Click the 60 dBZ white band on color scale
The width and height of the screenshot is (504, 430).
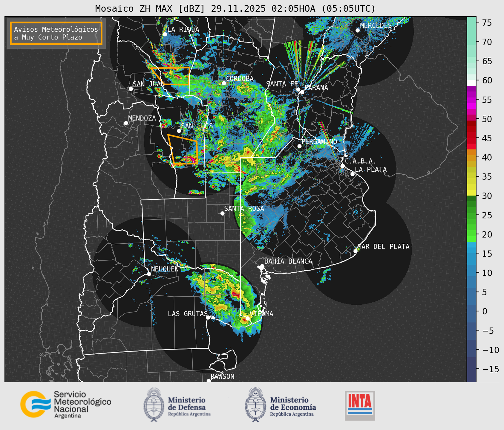pyautogui.click(x=471, y=83)
